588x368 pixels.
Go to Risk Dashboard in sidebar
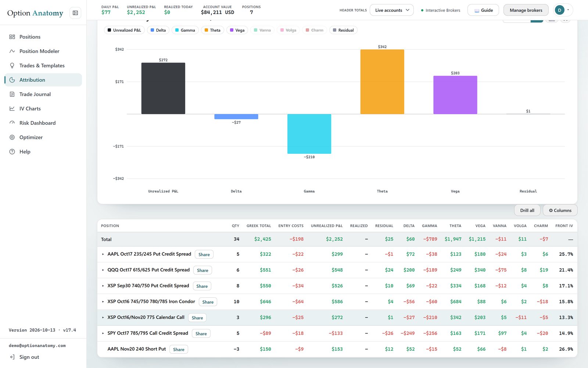point(43,123)
